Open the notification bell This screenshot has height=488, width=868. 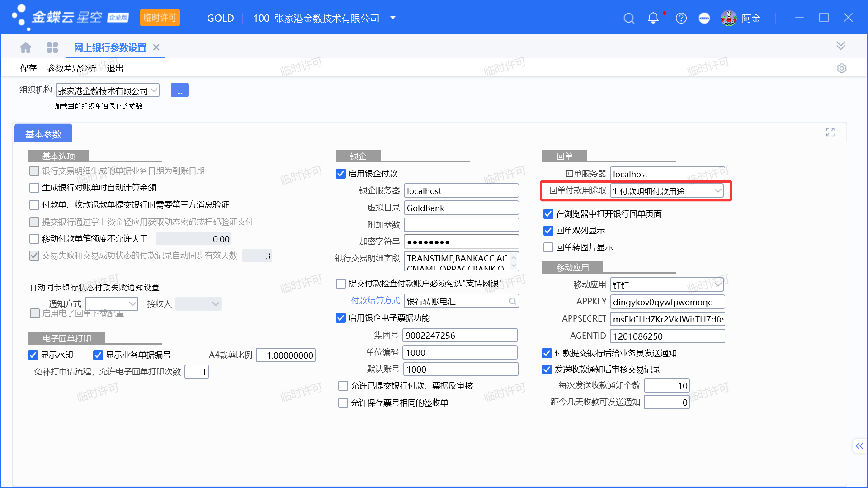coord(653,18)
